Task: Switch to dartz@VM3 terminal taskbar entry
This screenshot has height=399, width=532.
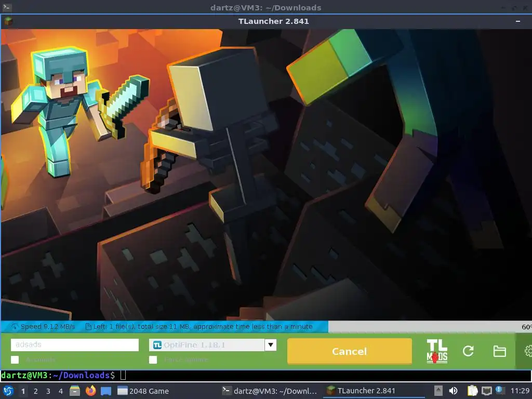Action: tap(270, 391)
